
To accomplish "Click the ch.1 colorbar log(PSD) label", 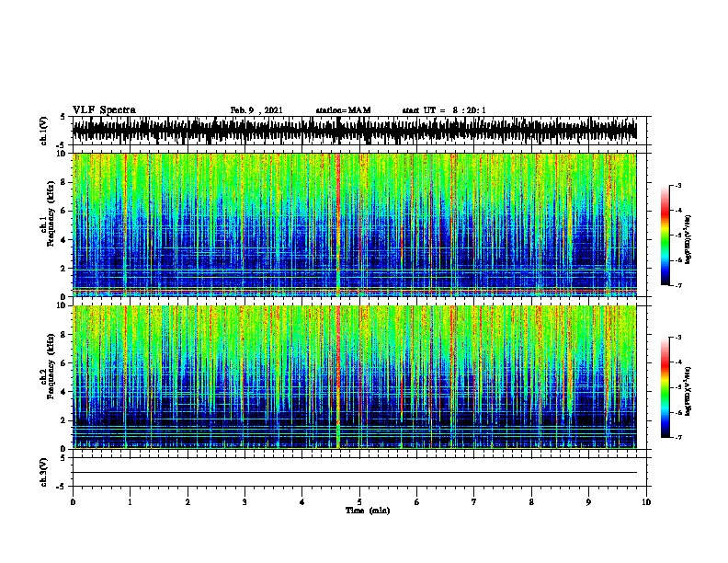I will [x=688, y=239].
